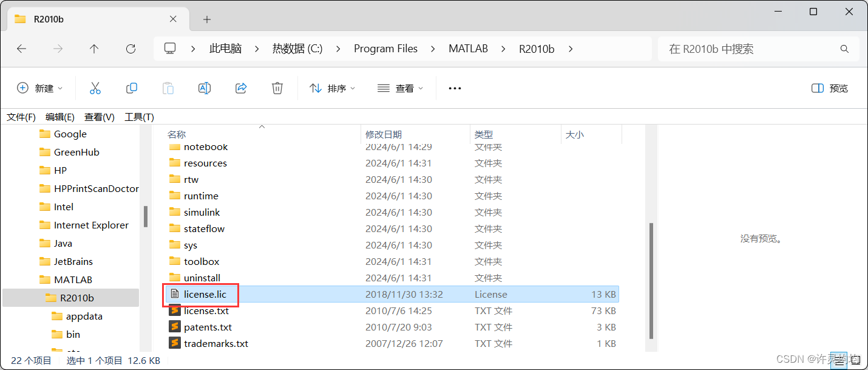Viewport: 868px width, 370px height.
Task: Click the trademarks.txt file icon
Action: pos(175,343)
